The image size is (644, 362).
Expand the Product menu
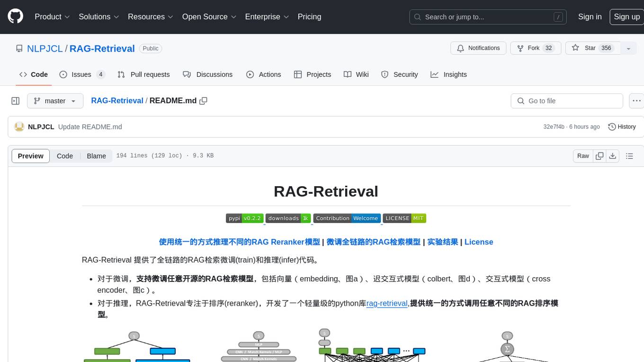(52, 17)
